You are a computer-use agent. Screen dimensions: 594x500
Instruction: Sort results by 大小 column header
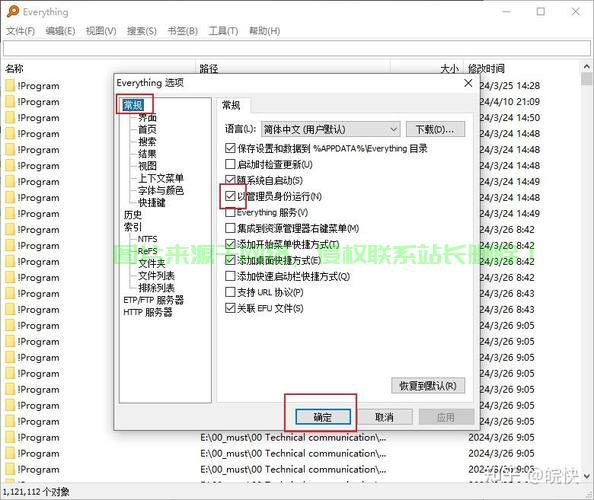(449, 69)
